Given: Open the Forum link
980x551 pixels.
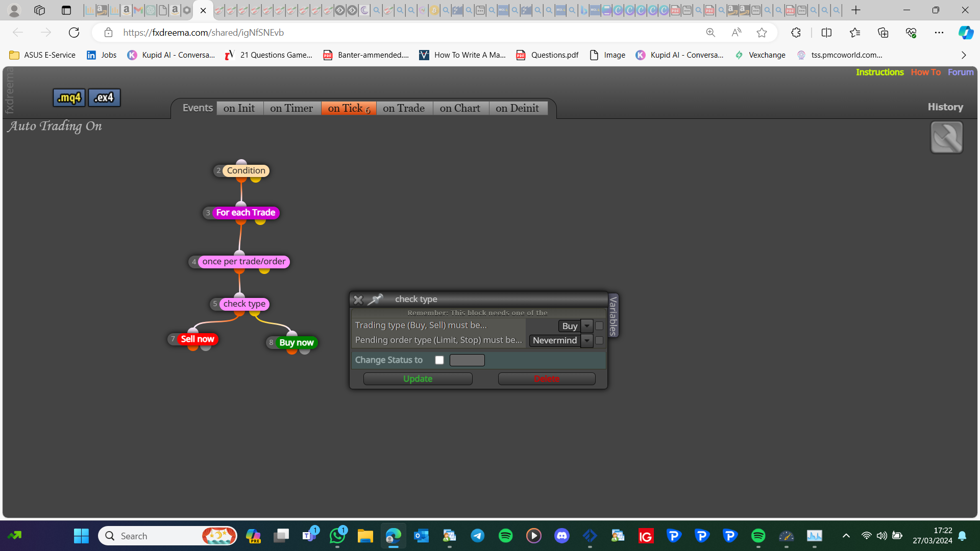Looking at the screenshot, I should pos(961,72).
